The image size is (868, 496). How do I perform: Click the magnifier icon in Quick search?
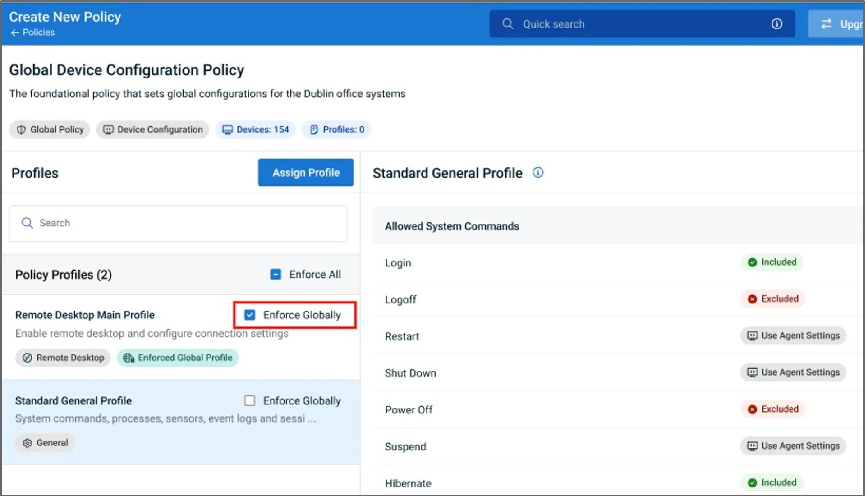508,24
